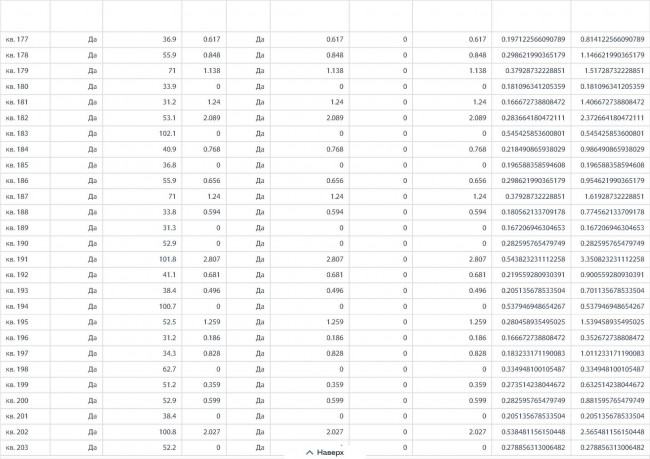Click area value 101.8 in row кв. 191
The image size is (650, 459).
coord(167,259)
